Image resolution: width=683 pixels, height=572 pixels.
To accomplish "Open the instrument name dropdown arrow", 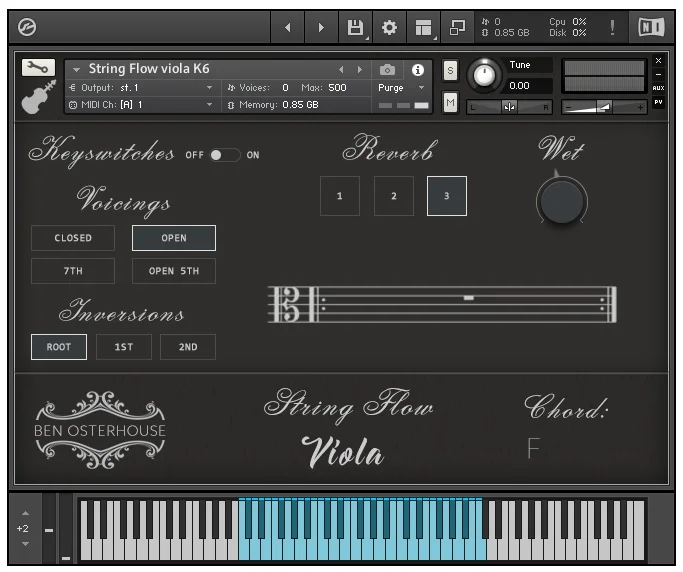I will [76, 69].
